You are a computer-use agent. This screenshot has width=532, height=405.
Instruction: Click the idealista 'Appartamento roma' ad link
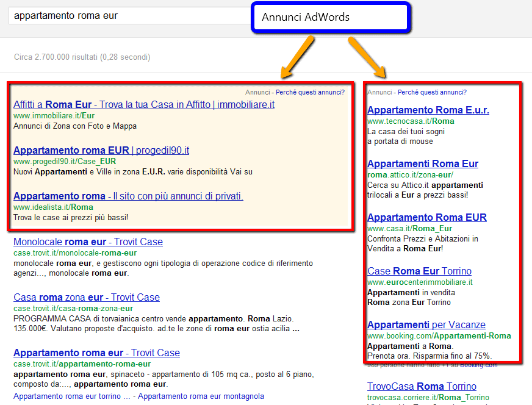tap(128, 196)
